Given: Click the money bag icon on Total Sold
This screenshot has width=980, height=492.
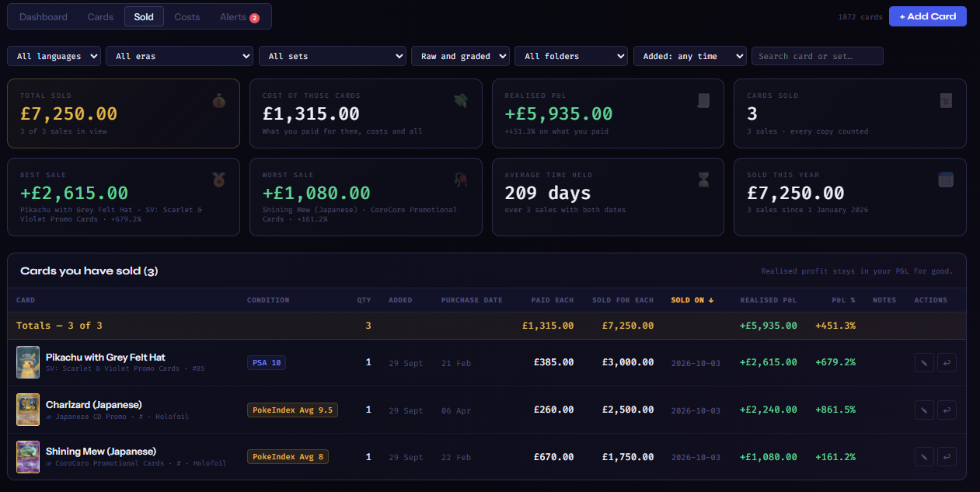Looking at the screenshot, I should click(x=218, y=101).
